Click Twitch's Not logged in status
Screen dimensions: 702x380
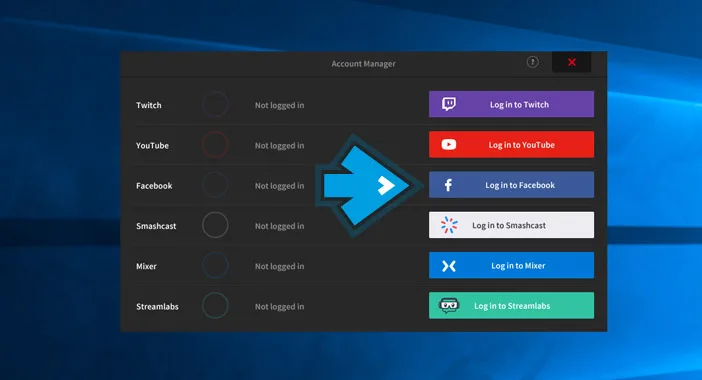(x=279, y=105)
